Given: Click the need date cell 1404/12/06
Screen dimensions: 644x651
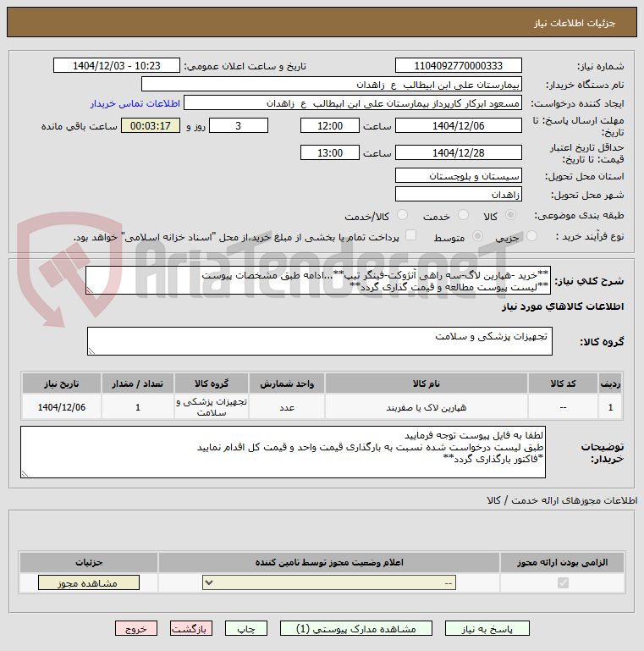Looking at the screenshot, I should (x=62, y=407).
